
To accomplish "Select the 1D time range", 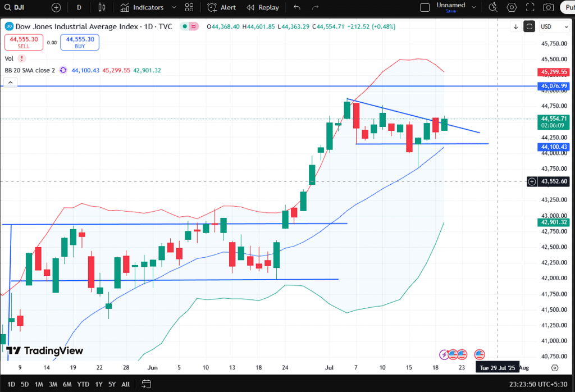I will (11, 384).
